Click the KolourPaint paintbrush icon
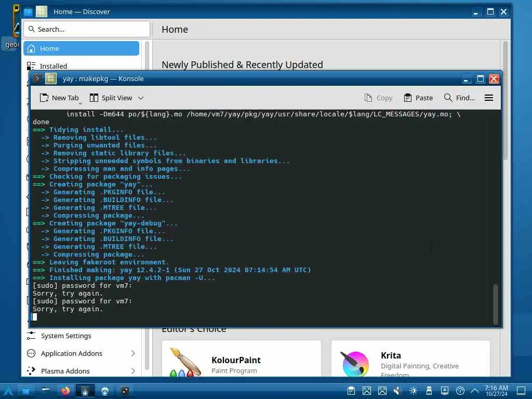 pos(185,363)
